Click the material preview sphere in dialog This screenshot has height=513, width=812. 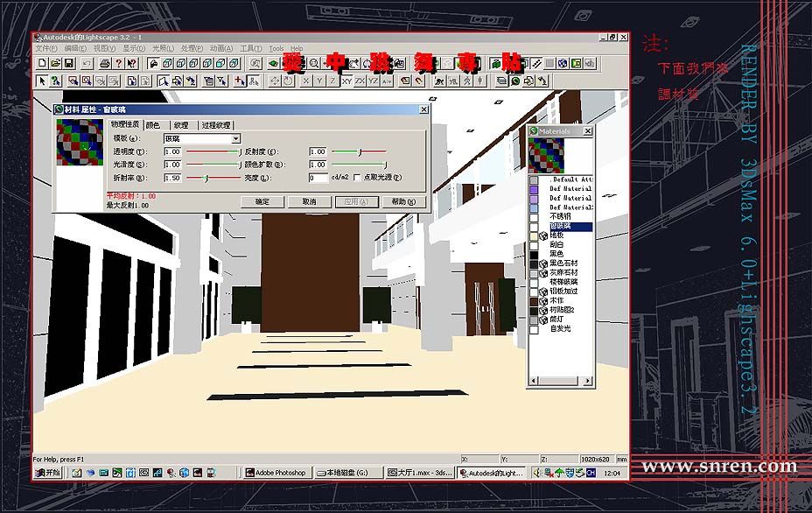click(80, 142)
